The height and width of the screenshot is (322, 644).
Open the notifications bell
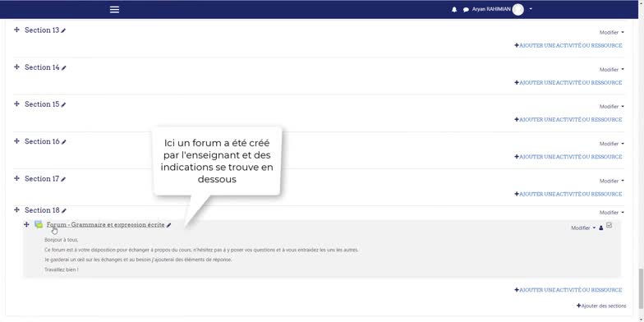[453, 10]
